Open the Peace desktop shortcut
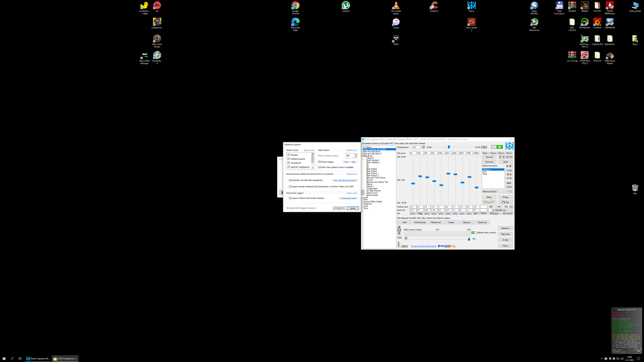This screenshot has width=644, height=362. pyautogui.click(x=471, y=6)
